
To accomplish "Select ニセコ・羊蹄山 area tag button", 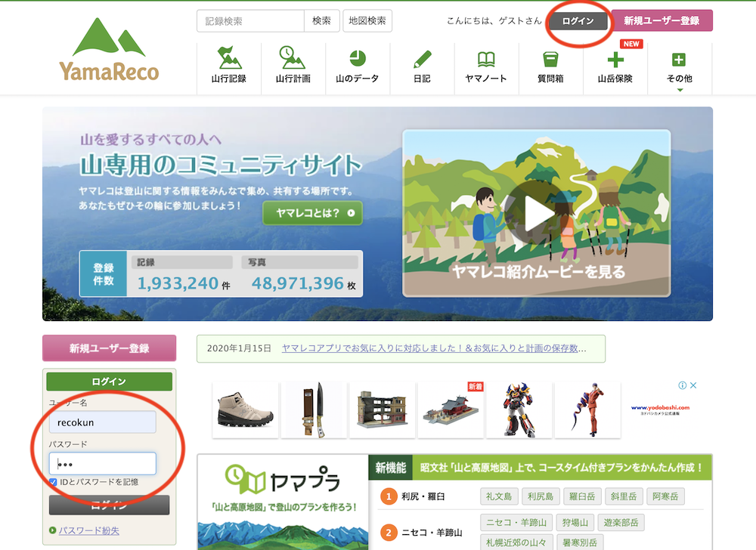I will [x=516, y=523].
